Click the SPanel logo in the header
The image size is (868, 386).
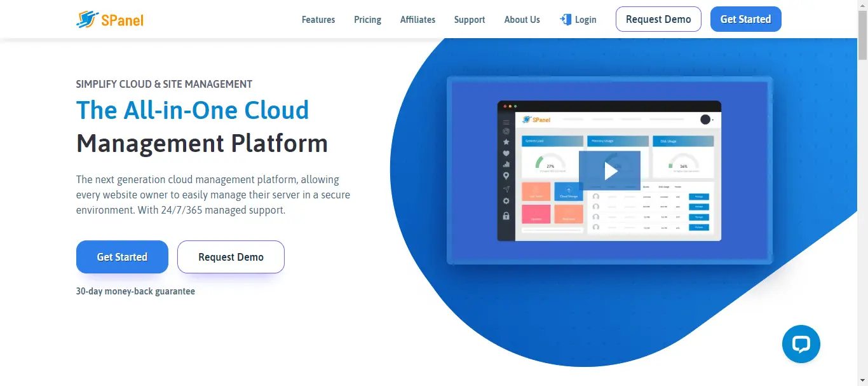[110, 20]
